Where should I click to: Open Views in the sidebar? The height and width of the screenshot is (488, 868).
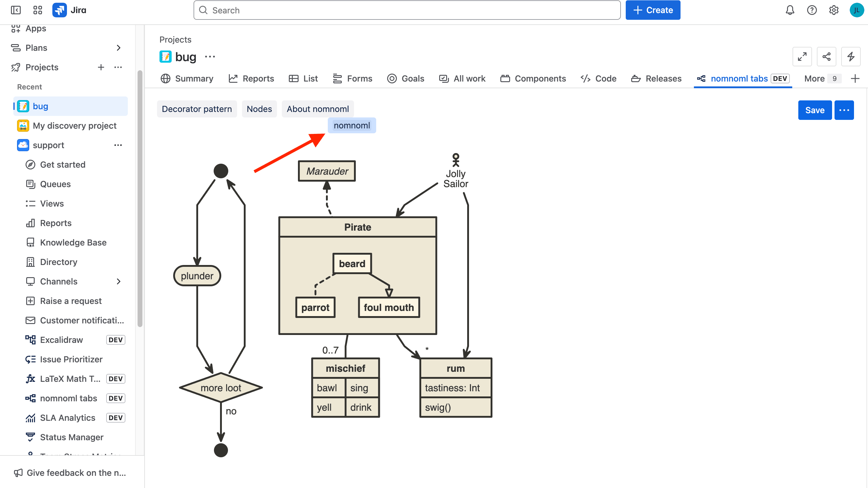tap(52, 204)
